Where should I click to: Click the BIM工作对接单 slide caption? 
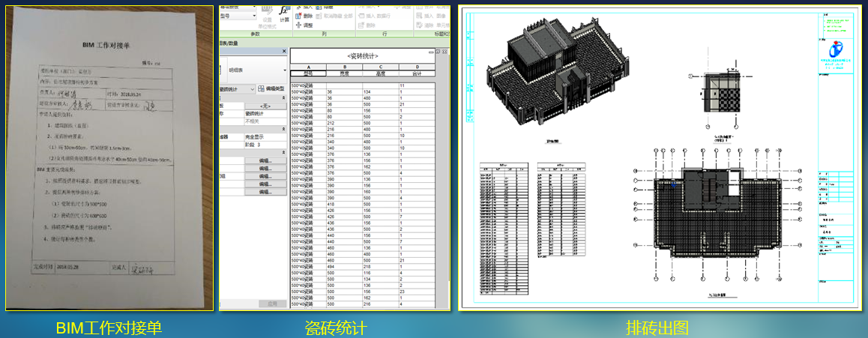point(109,328)
